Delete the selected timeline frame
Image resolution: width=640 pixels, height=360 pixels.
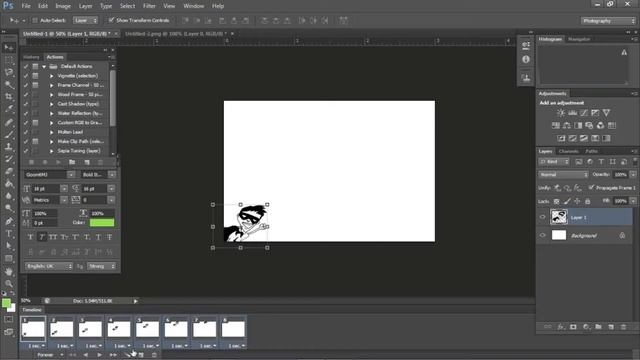(x=154, y=355)
